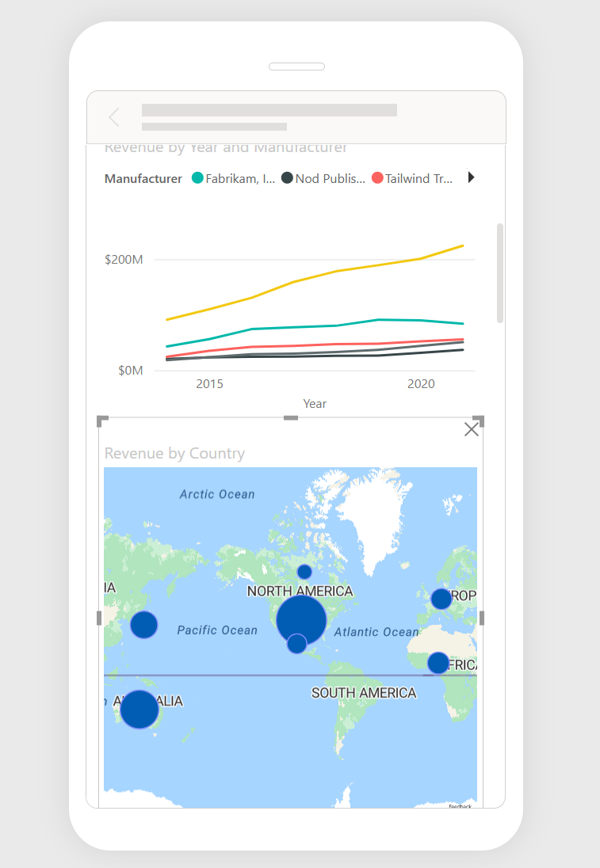Click the Africa revenue bubble
Screen dimensions: 600x868
438,663
